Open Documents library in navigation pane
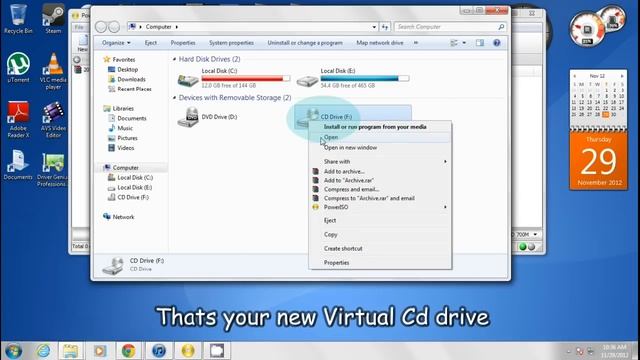 coord(131,118)
